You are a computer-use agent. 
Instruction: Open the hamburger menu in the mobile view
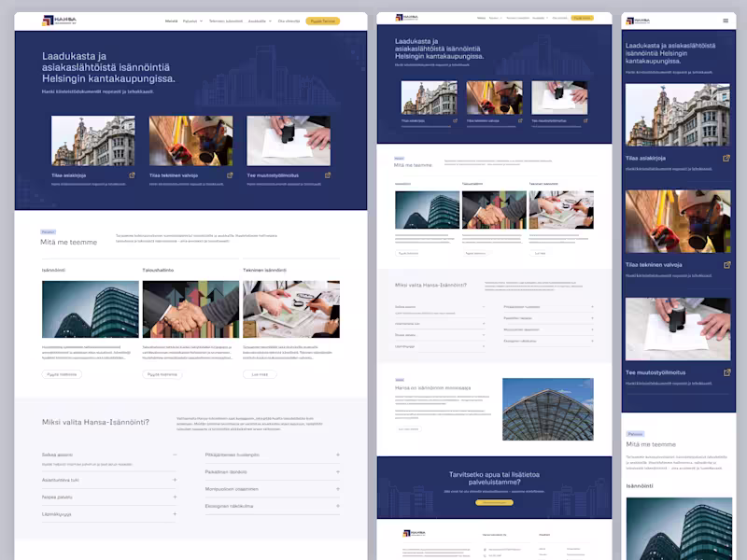click(x=726, y=21)
